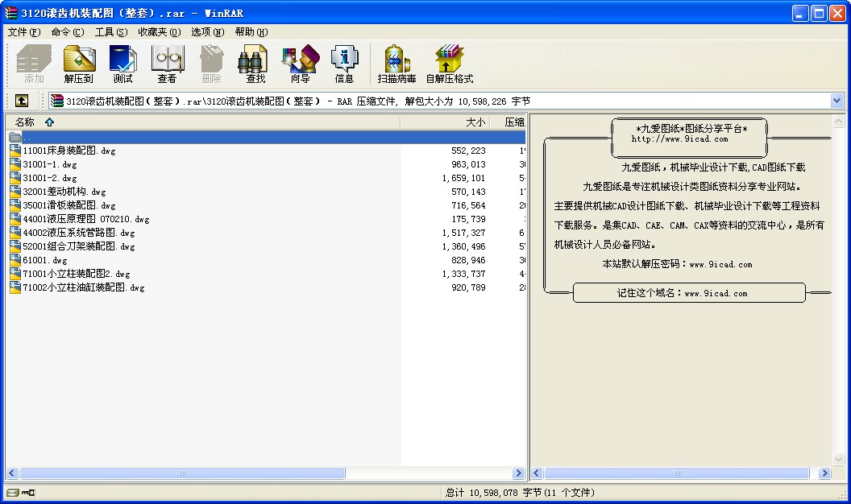Click size value 1,659,101
The image size is (851, 504).
[x=463, y=178]
